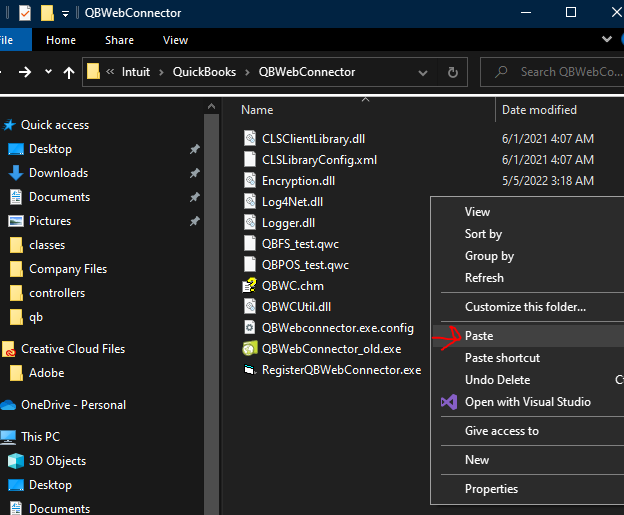624x515 pixels.
Task: Click the New Folder quick access toolbar icon
Action: pyautogui.click(x=47, y=13)
